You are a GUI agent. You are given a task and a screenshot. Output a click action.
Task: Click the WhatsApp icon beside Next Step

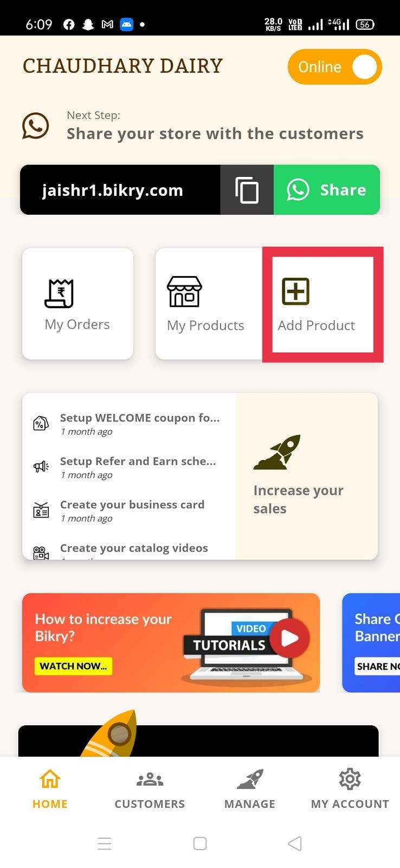(36, 126)
